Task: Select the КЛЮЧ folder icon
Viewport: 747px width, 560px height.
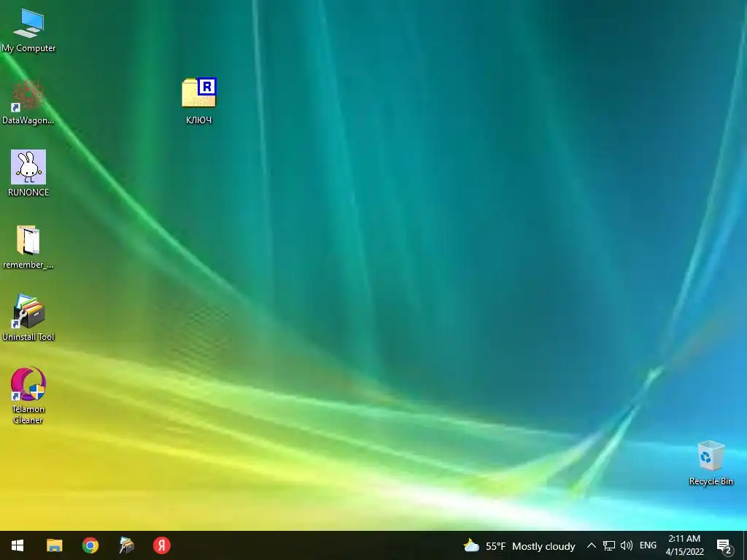Action: (x=199, y=101)
